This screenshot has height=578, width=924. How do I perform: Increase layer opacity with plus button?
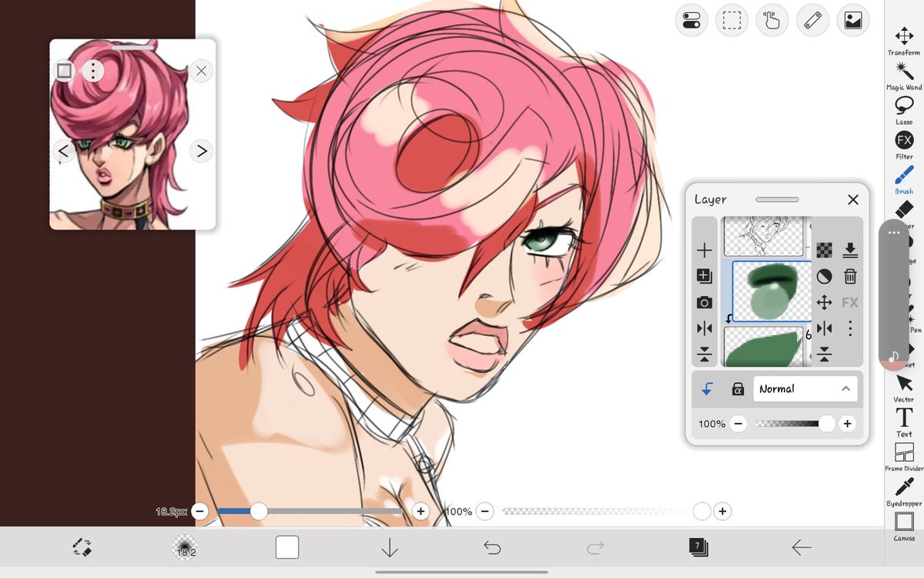tap(847, 424)
